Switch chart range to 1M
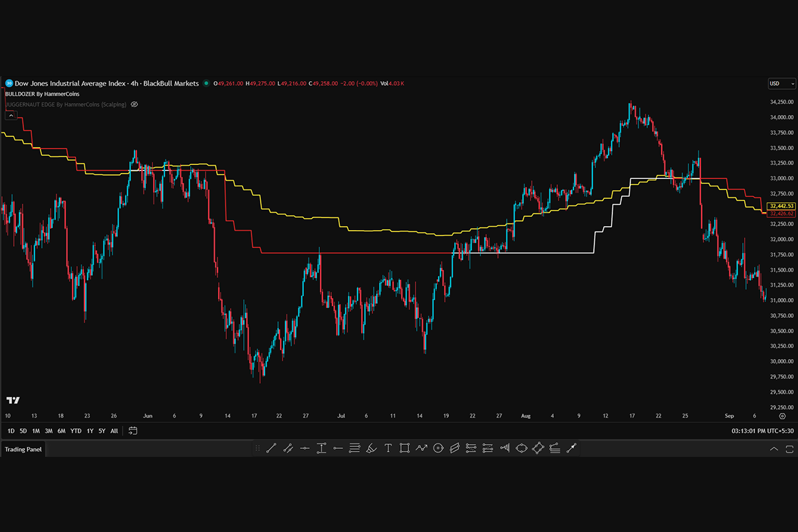Viewport: 798px width, 532px height. point(36,431)
